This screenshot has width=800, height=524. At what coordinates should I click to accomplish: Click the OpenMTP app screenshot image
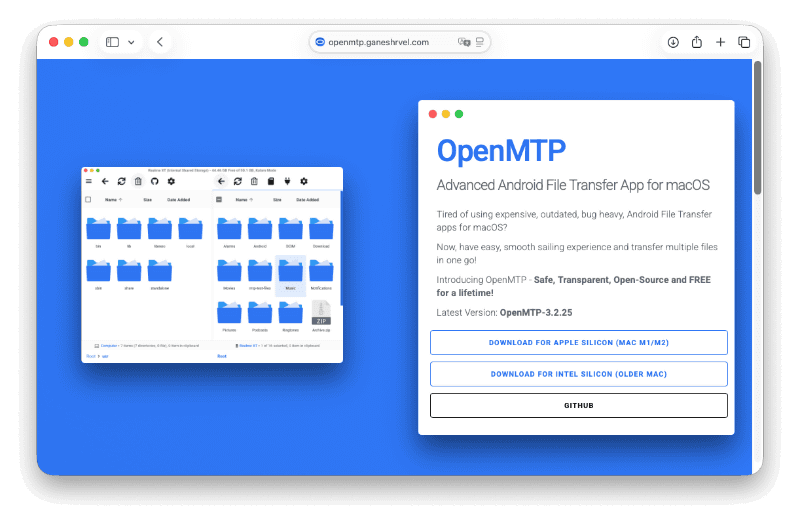(212, 265)
